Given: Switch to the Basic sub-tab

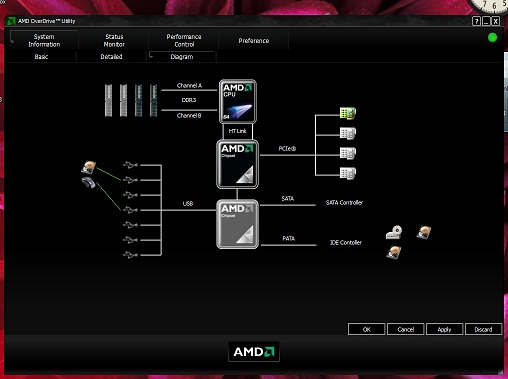Looking at the screenshot, I should click(41, 57).
